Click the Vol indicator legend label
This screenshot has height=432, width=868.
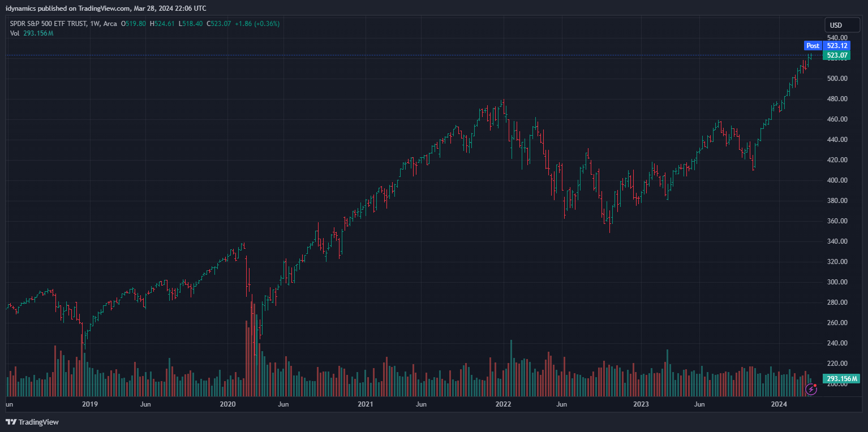click(x=15, y=33)
